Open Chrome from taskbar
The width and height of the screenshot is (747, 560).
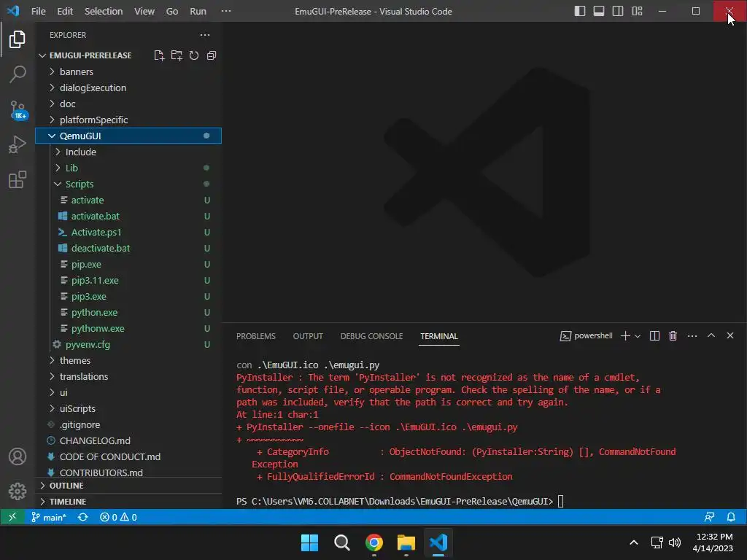pyautogui.click(x=374, y=542)
